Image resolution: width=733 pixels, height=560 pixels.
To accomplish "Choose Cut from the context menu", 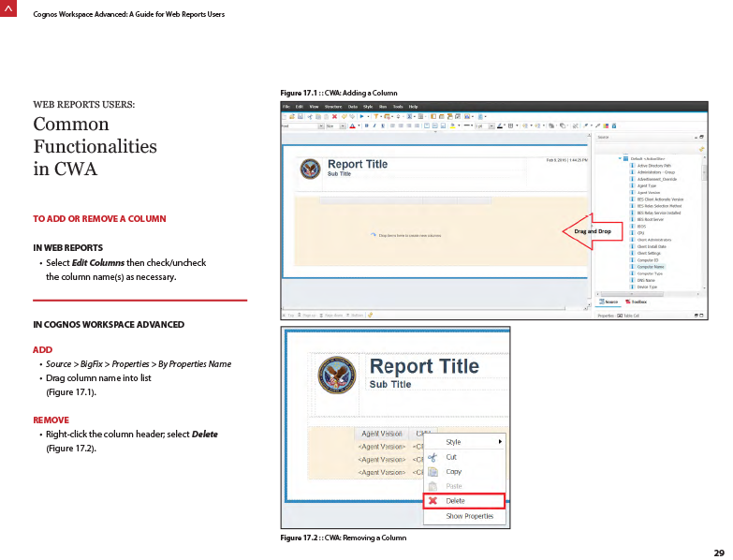I will pyautogui.click(x=464, y=457).
